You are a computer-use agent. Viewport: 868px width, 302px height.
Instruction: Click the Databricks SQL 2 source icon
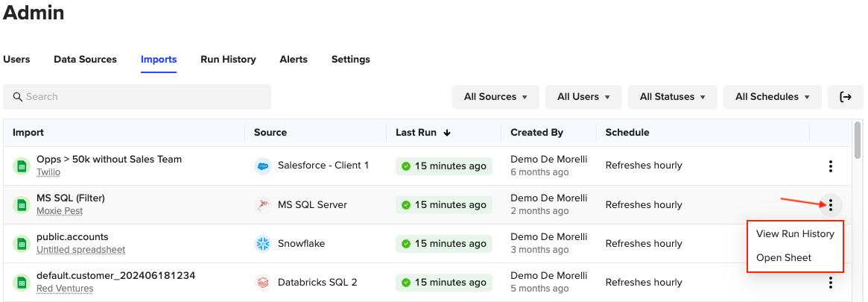(x=262, y=283)
